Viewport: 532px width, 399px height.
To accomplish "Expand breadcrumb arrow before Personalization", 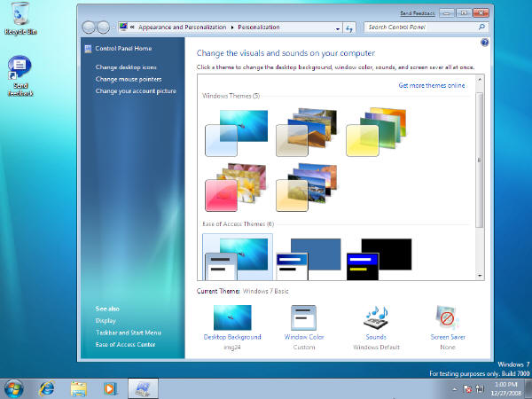I will coord(232,27).
